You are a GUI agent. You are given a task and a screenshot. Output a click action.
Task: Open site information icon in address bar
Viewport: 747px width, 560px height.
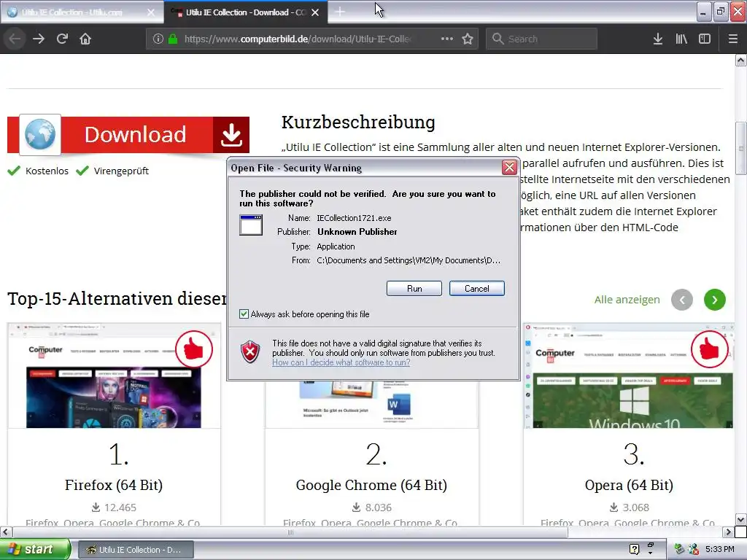(x=158, y=39)
